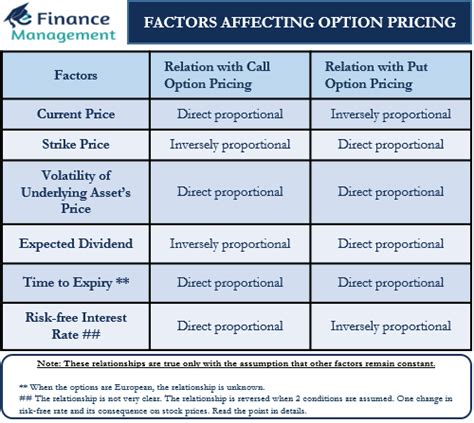Select the call relation cell for Time to Expiry
The width and height of the screenshot is (474, 423).
point(230,283)
